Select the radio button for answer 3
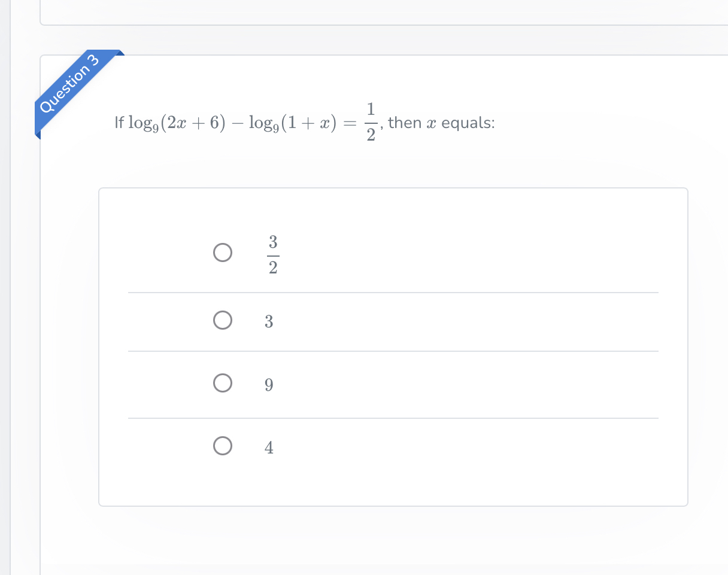728x575 pixels. [x=223, y=320]
